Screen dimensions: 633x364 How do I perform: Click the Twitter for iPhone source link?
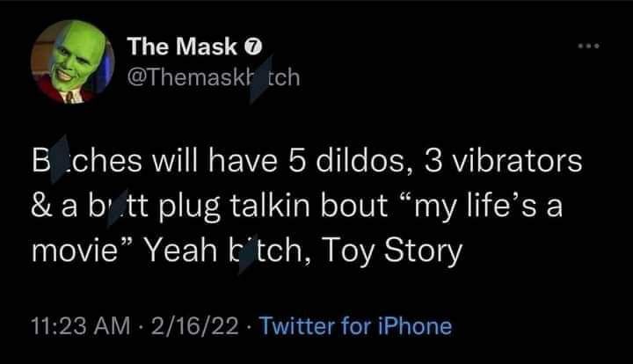click(355, 325)
